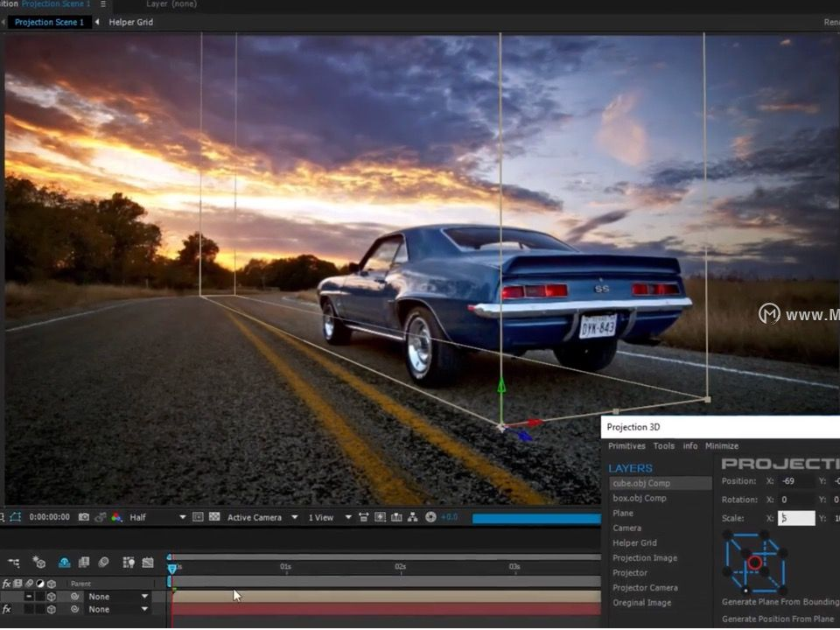Enable motion blur for the composition
This screenshot has height=630, width=840.
point(104,562)
